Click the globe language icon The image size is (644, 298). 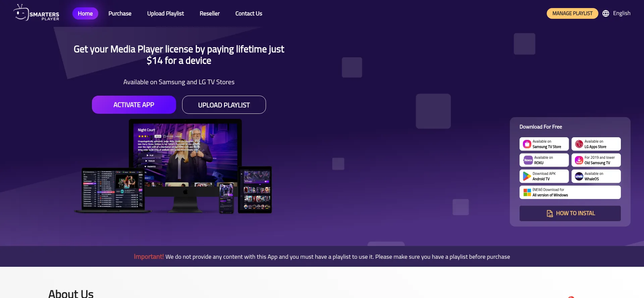point(605,13)
